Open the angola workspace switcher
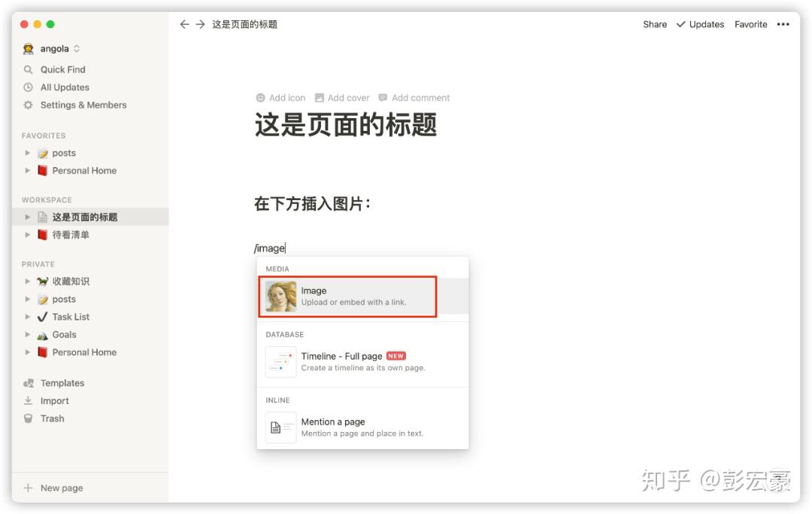The width and height of the screenshot is (812, 514). click(51, 49)
